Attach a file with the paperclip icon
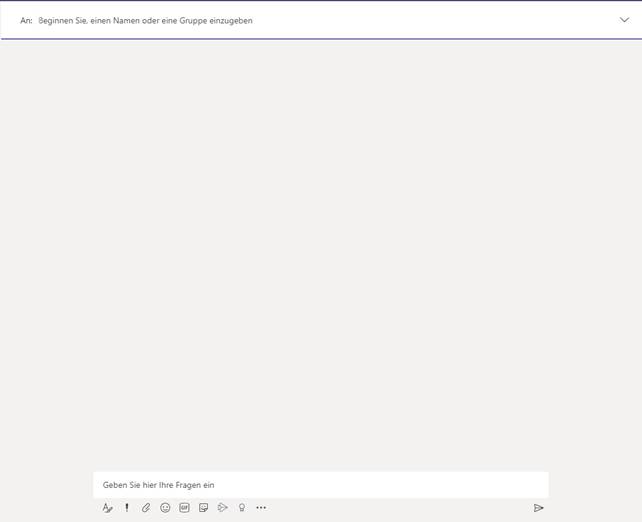Image resolution: width=642 pixels, height=522 pixels. pos(146,508)
